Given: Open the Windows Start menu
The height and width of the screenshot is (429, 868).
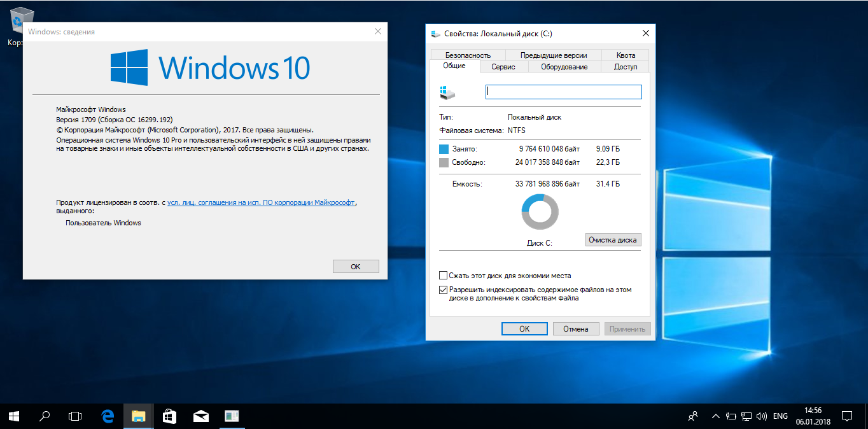Looking at the screenshot, I should tap(14, 416).
